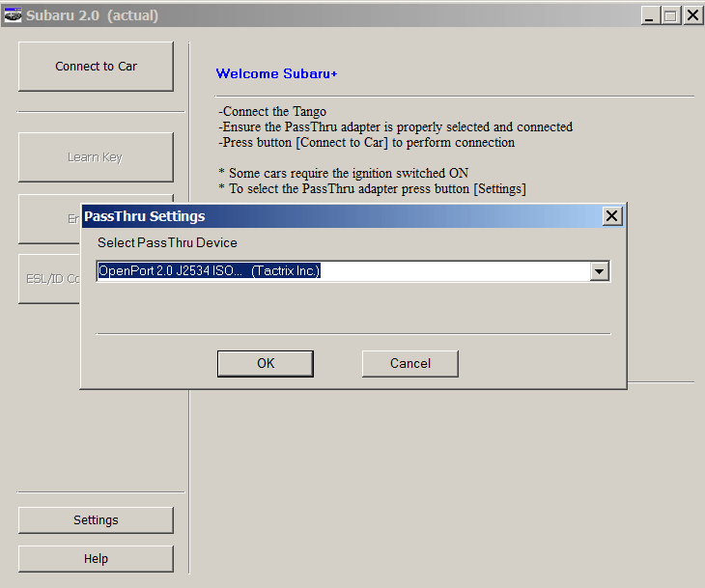Click the '-Connect the Tango' instruction line

point(272,111)
